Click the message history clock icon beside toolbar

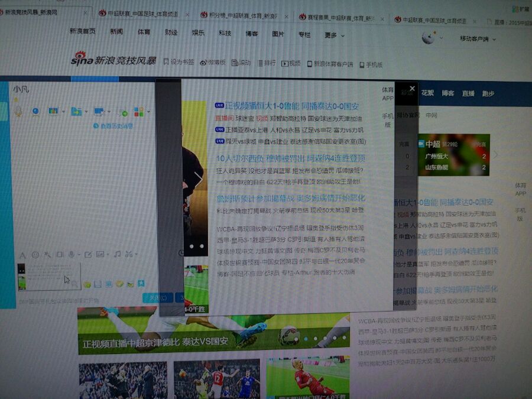pos(181,253)
